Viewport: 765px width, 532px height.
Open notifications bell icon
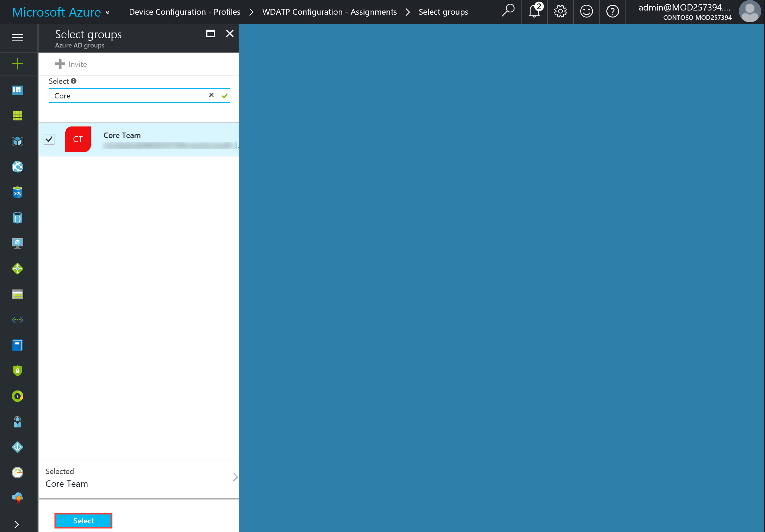point(534,12)
